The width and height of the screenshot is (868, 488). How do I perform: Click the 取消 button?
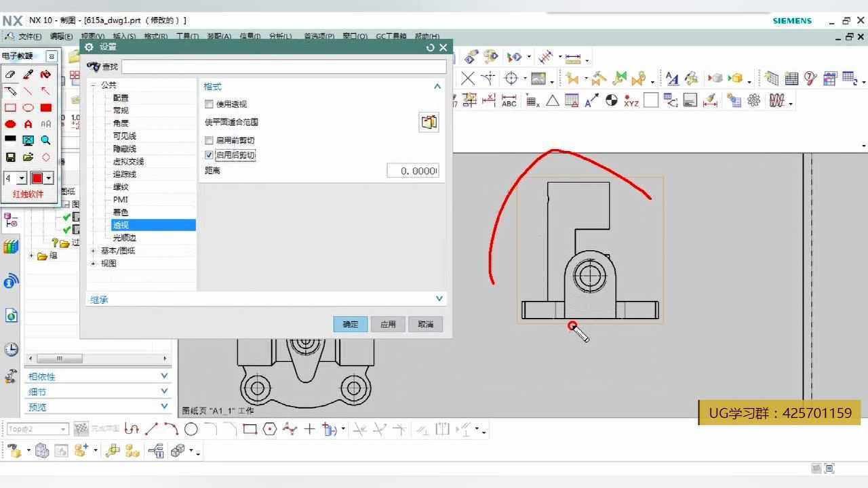click(425, 324)
